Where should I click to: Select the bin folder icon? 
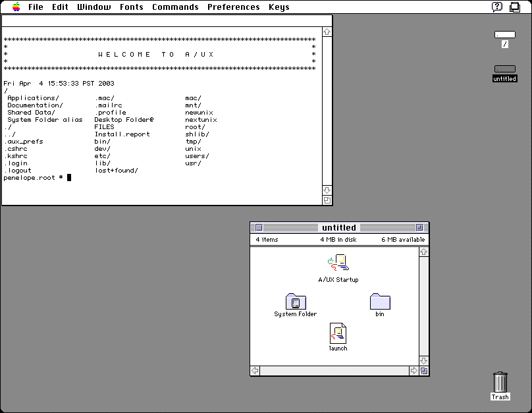pos(380,302)
